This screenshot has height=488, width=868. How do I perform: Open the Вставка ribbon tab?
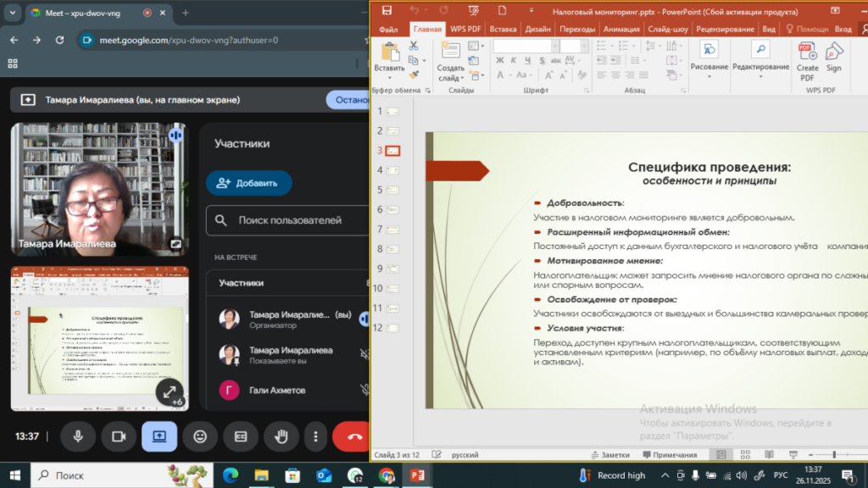click(503, 28)
